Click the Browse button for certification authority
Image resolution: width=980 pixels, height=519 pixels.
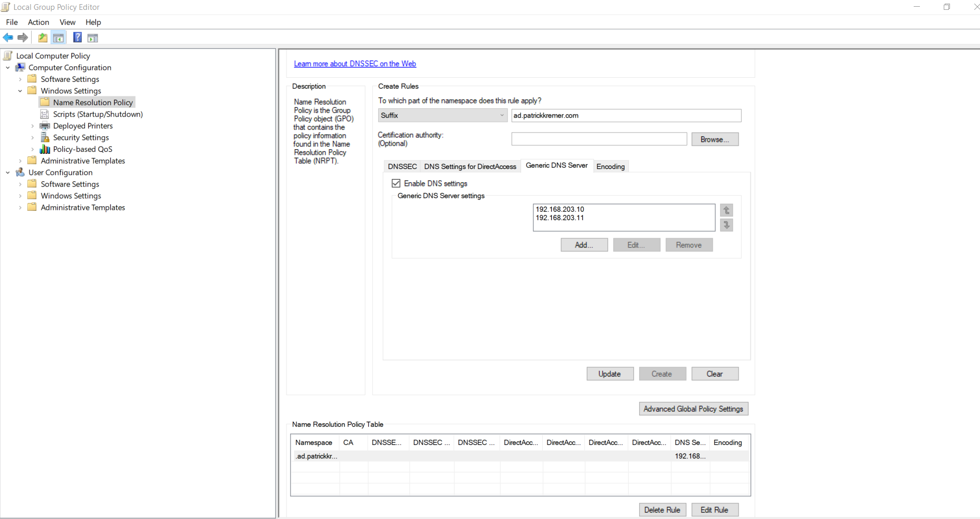pyautogui.click(x=715, y=139)
